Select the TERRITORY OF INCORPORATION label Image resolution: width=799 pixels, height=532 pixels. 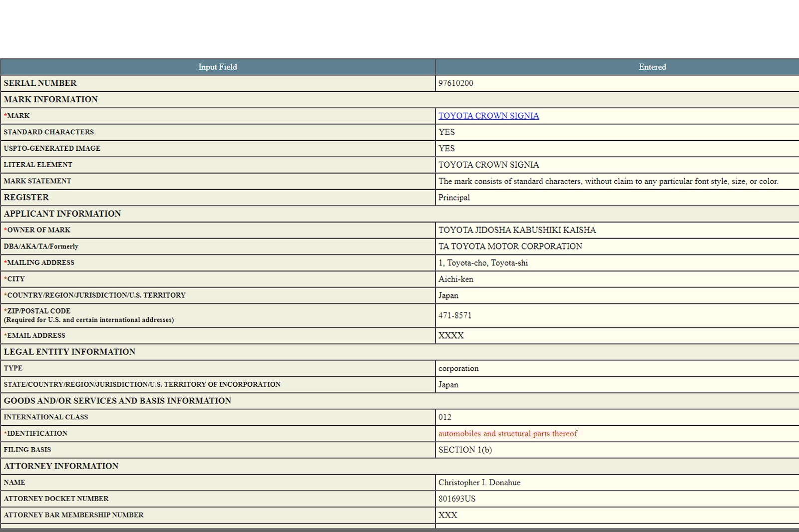(x=142, y=385)
